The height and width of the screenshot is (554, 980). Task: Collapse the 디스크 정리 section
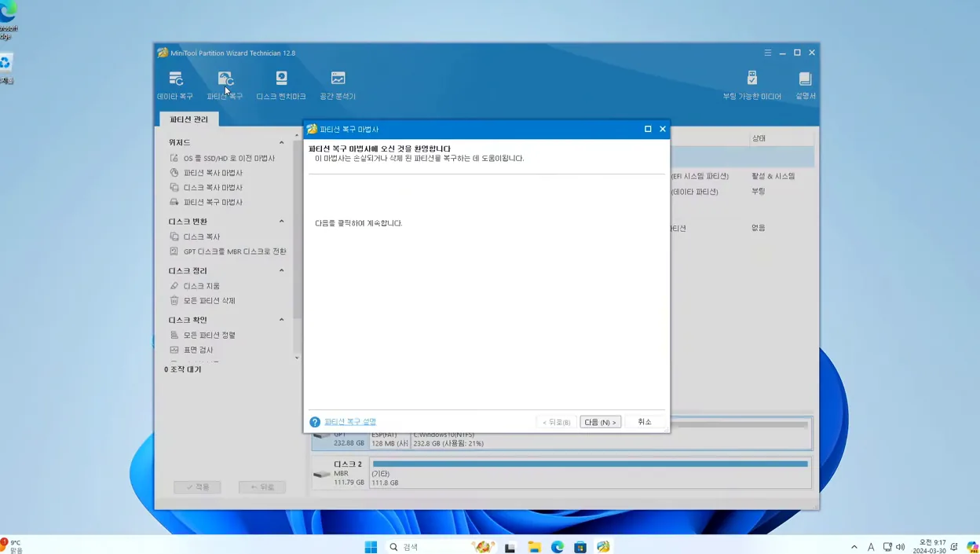[x=281, y=270]
